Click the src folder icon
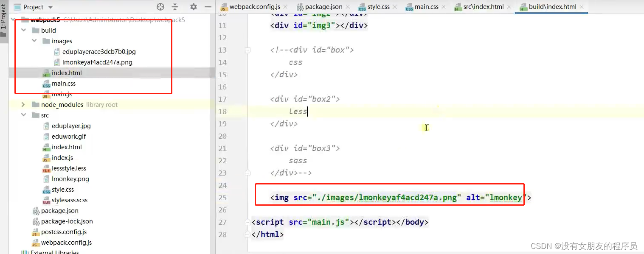 coord(35,115)
